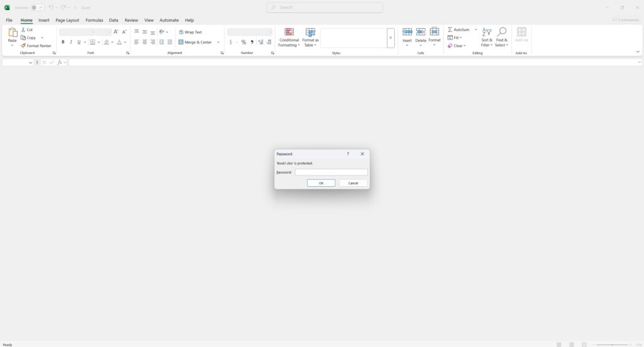644x347 pixels.
Task: Confirm the password with OK button
Action: 321,183
